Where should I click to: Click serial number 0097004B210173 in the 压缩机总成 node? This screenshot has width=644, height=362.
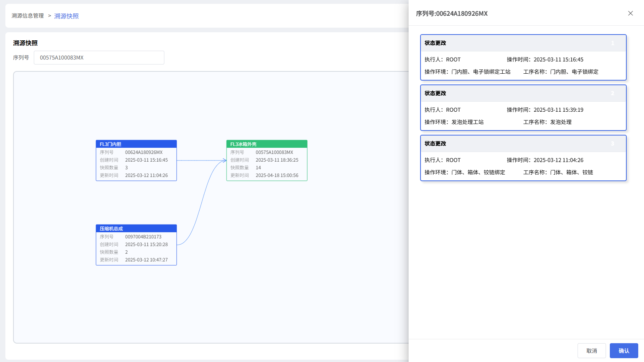[x=143, y=237]
